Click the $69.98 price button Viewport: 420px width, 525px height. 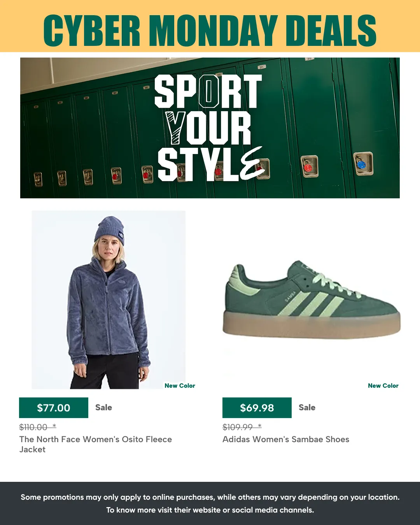coord(257,408)
